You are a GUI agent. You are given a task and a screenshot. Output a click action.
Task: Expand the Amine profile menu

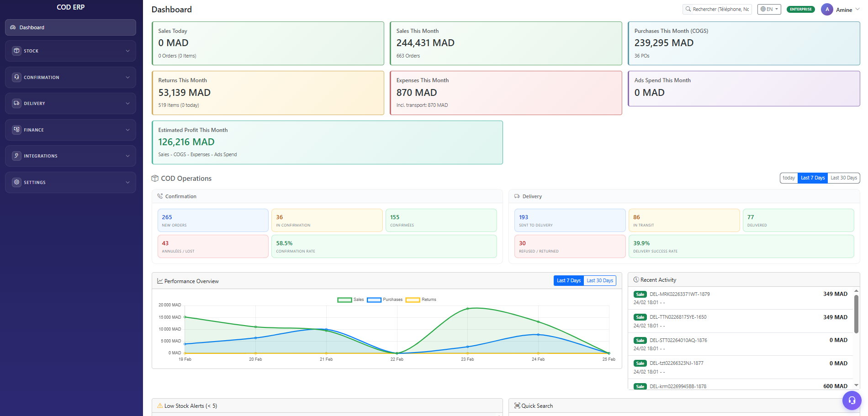tap(843, 9)
